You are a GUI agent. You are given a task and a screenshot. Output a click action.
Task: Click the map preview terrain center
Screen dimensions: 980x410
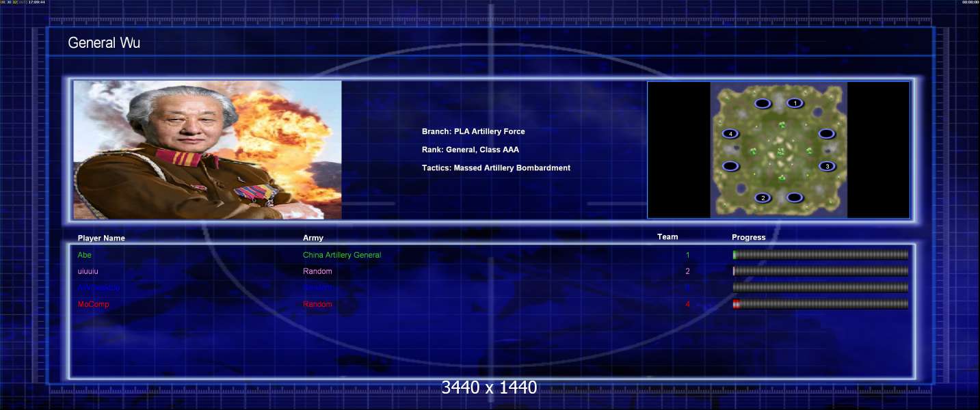(x=779, y=150)
